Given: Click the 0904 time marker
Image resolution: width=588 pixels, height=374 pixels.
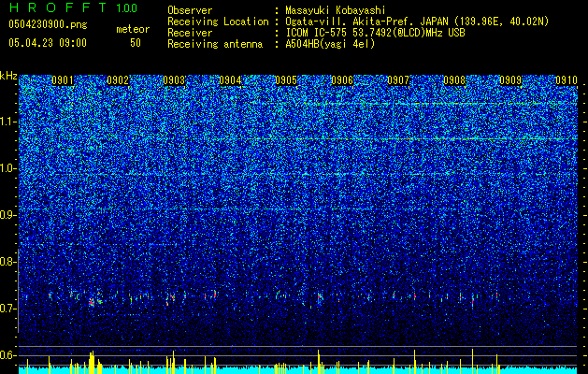Looking at the screenshot, I should (x=230, y=80).
